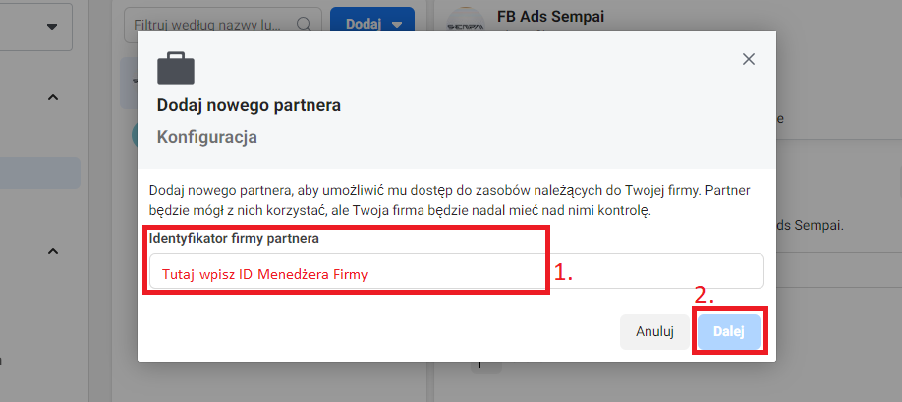This screenshot has height=402, width=902.
Task: Select the highlighted list row under the filter box
Action: pos(129,83)
